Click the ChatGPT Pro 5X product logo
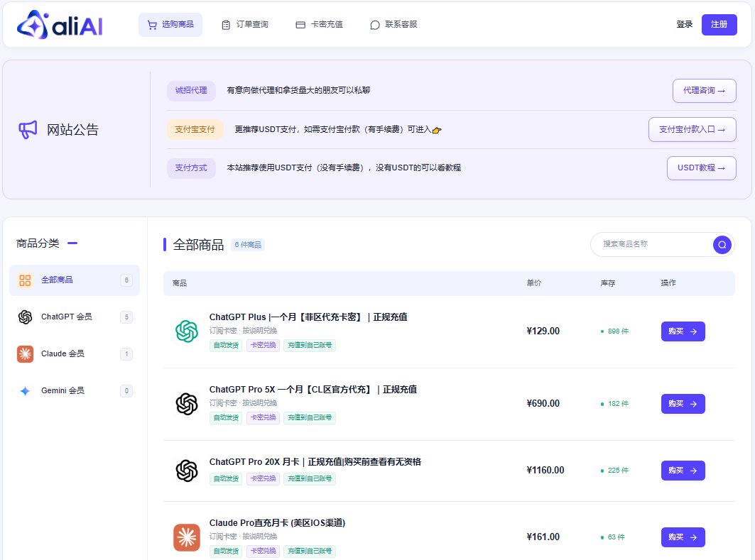Viewport: 755px width, 560px height. [x=187, y=404]
